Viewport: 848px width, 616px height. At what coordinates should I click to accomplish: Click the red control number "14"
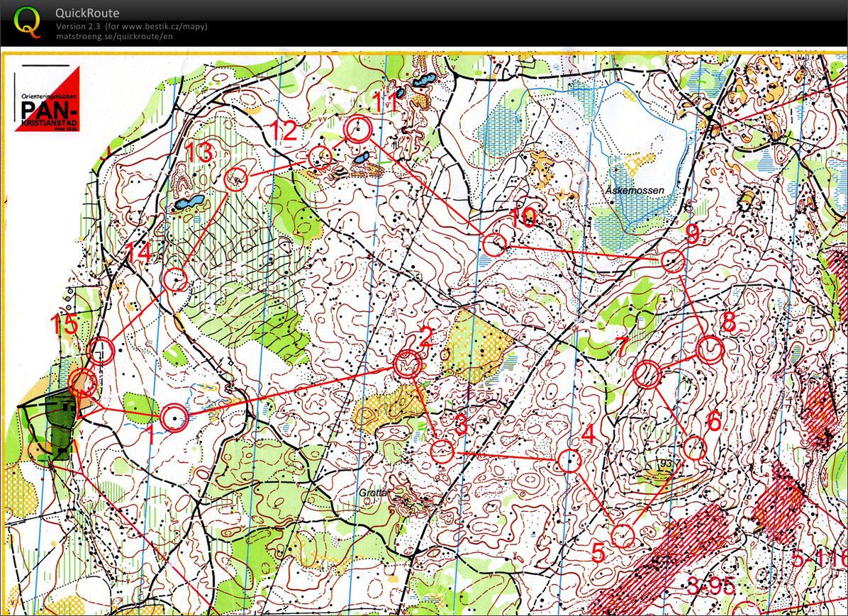(139, 252)
